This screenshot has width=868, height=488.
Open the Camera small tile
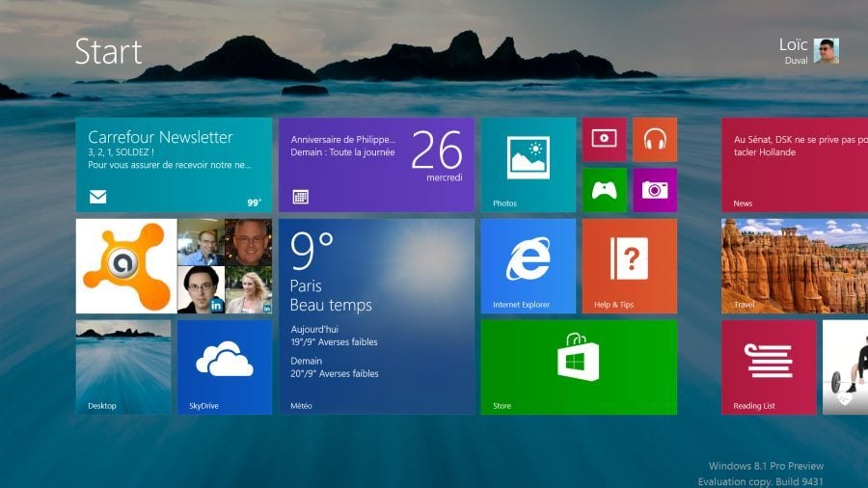(x=655, y=190)
